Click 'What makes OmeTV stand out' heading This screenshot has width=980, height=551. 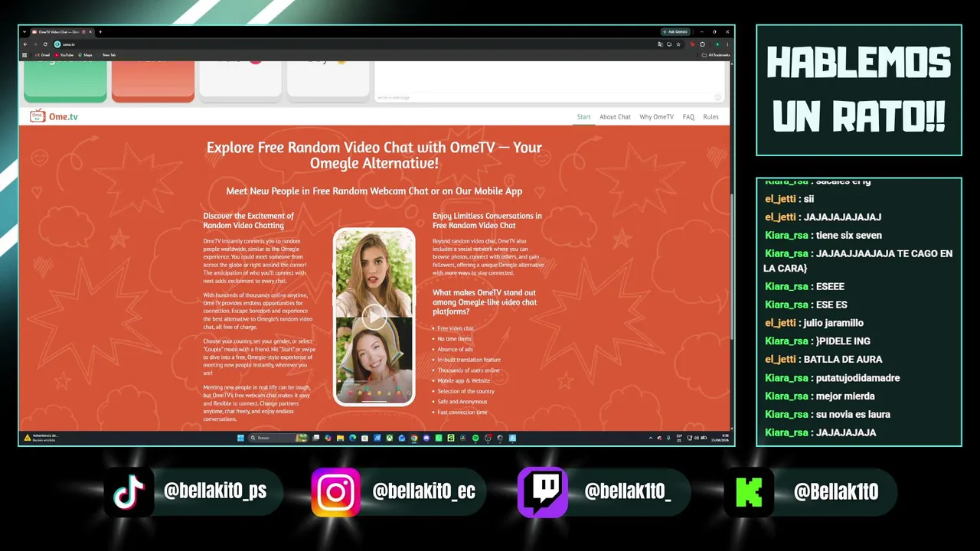485,302
